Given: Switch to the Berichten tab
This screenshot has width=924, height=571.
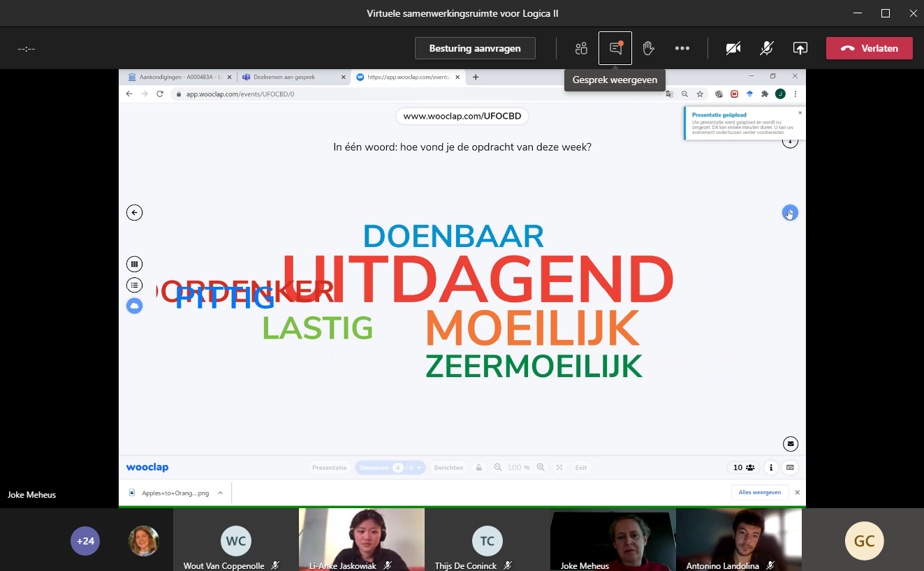Looking at the screenshot, I should (x=448, y=468).
